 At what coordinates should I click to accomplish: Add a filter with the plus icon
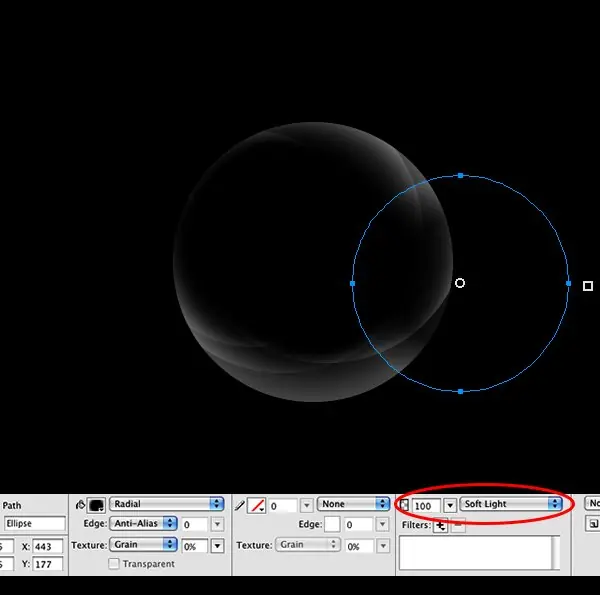pyautogui.click(x=440, y=525)
